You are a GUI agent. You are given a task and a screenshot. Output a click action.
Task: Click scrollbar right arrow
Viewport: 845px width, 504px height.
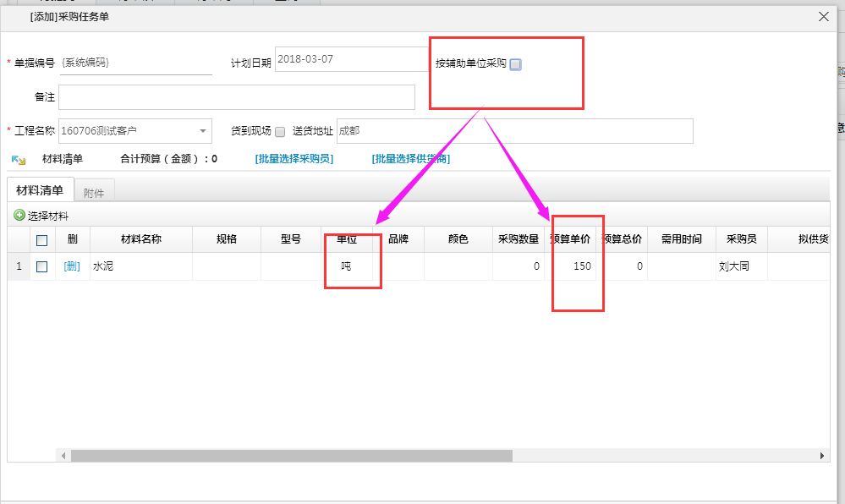point(822,456)
